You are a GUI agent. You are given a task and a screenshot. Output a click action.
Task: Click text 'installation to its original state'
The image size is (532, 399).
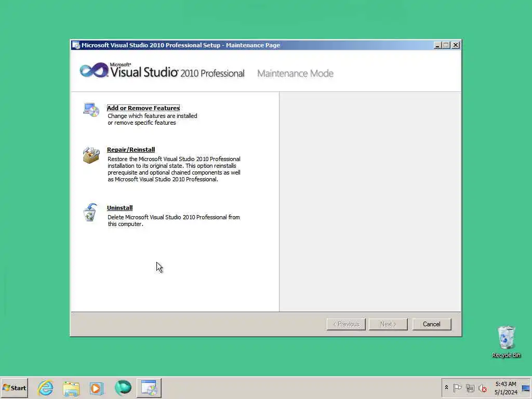145,166
